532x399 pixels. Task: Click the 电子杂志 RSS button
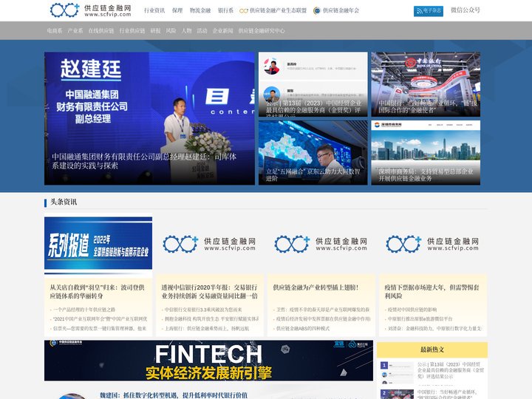[428, 11]
